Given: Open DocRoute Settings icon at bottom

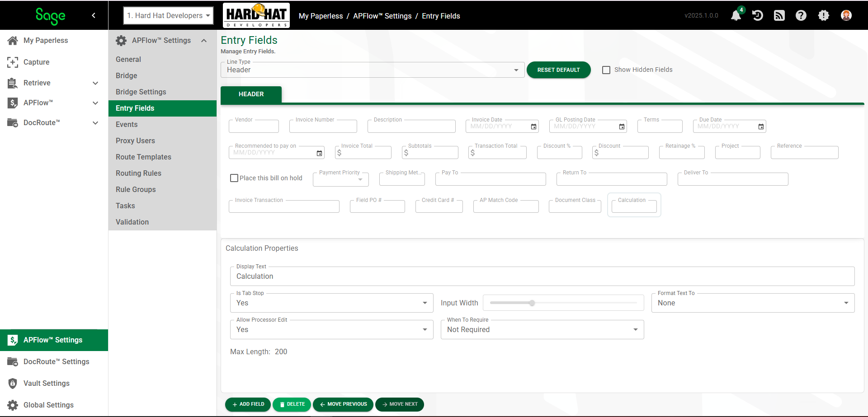Looking at the screenshot, I should pos(13,361).
